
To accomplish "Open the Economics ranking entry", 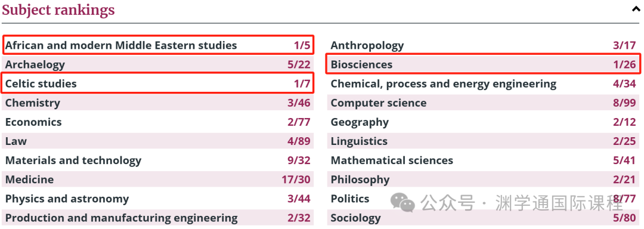I will pyautogui.click(x=158, y=122).
